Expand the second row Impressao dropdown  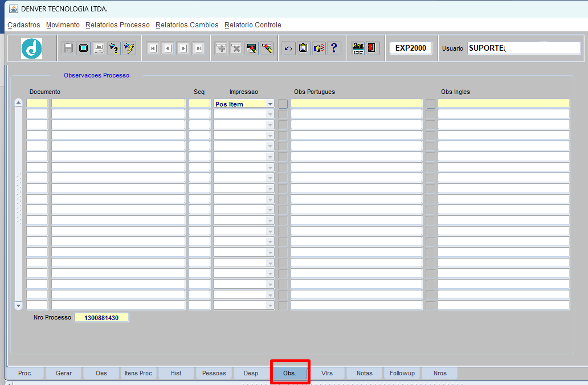pos(270,114)
